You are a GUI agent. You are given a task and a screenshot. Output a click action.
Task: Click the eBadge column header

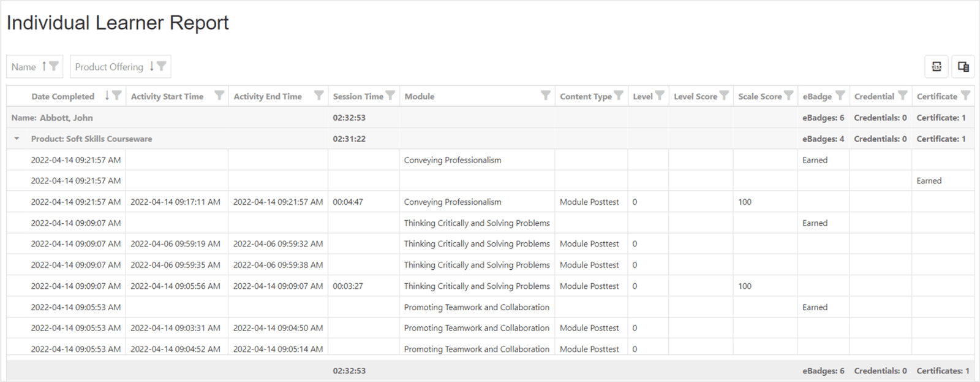point(817,96)
